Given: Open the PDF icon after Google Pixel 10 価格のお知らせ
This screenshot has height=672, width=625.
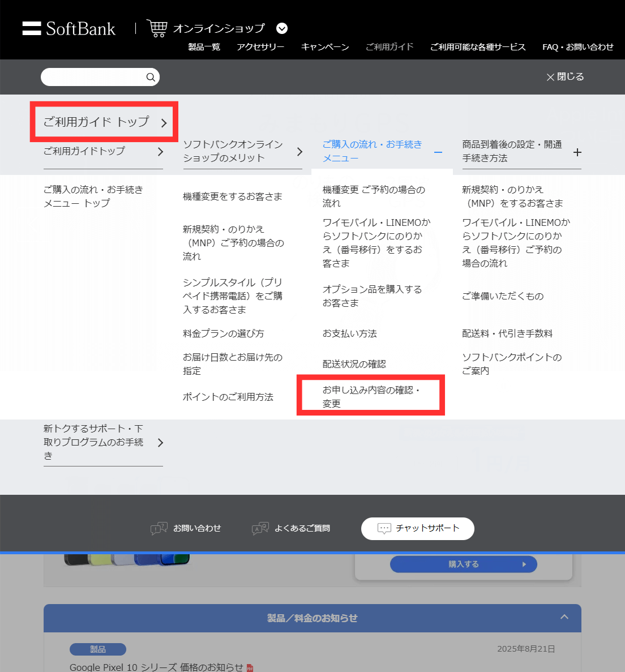Looking at the screenshot, I should coord(249,668).
